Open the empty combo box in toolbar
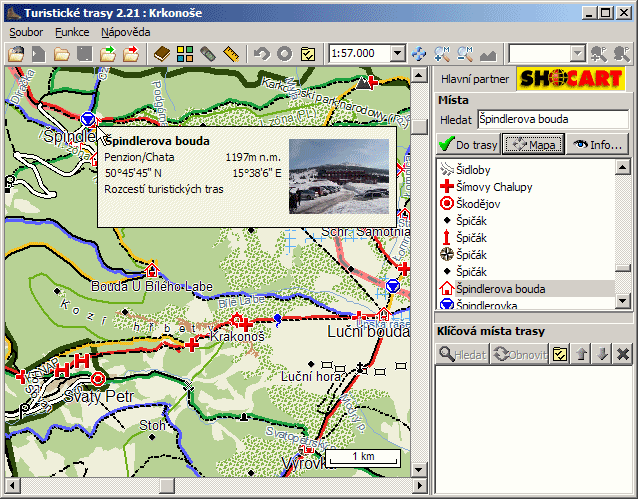The height and width of the screenshot is (499, 638). tap(577, 53)
